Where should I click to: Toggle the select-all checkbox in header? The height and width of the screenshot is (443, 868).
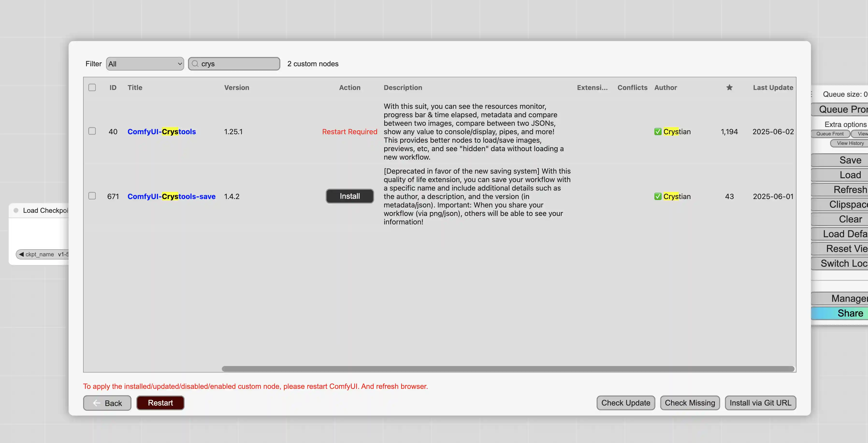92,87
